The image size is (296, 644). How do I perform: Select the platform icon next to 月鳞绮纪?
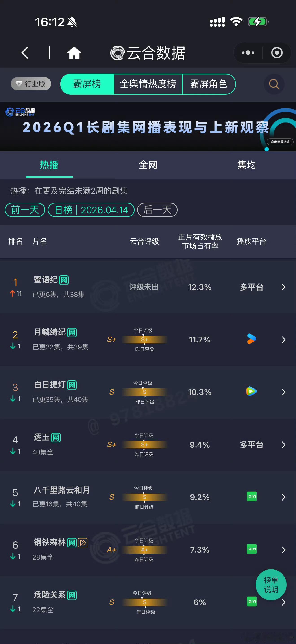click(251, 340)
